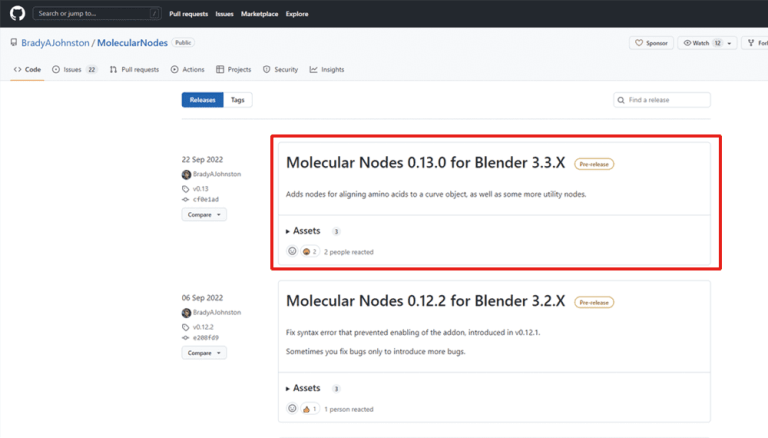Add a reaction with the smiley icon on 0.13.0
768x438 pixels.
[292, 252]
